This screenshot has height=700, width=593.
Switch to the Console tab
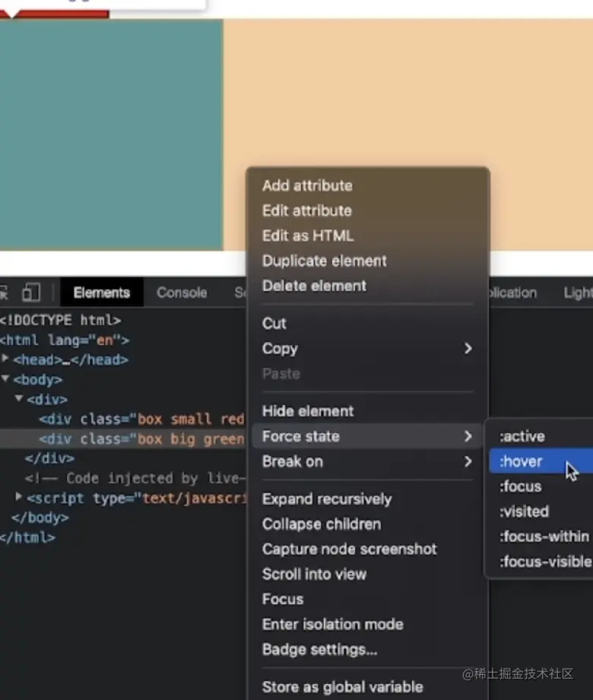coord(181,293)
